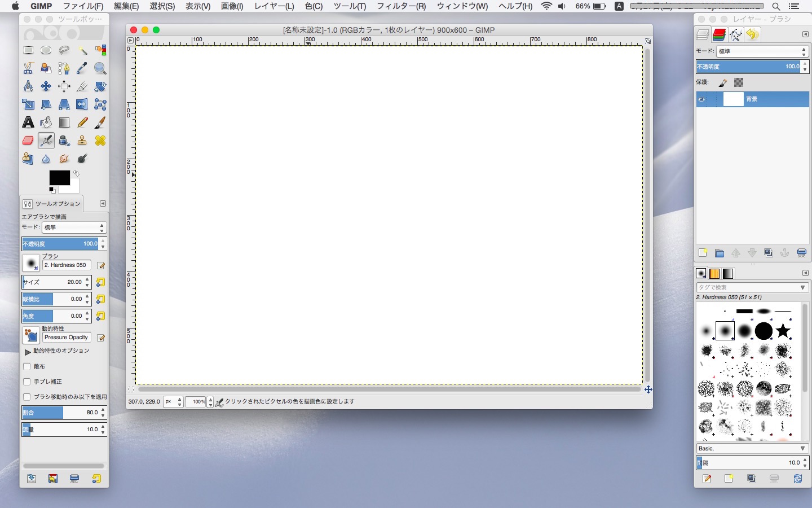
Task: Edit dynamics button beside Pressure Opacity
Action: [101, 338]
